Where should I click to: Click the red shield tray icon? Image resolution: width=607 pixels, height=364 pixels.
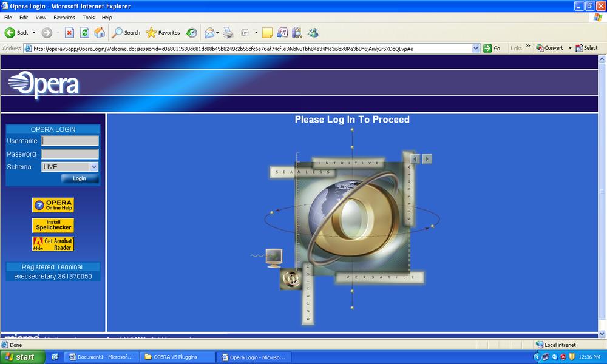[563, 357]
